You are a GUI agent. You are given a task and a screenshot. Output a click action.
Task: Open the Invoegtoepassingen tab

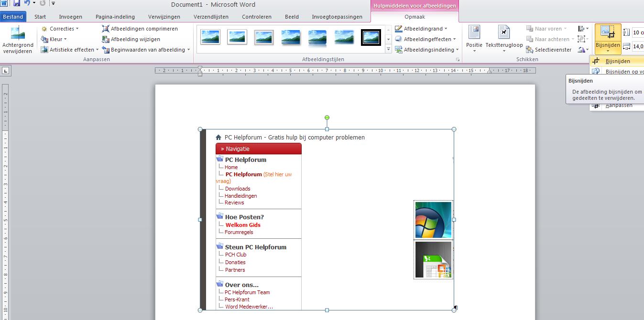coord(337,17)
